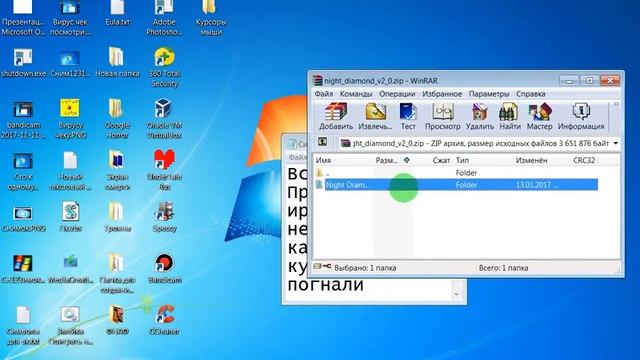Expand the archive path dropdown arrow
The height and width of the screenshot is (360, 640).
(615, 143)
